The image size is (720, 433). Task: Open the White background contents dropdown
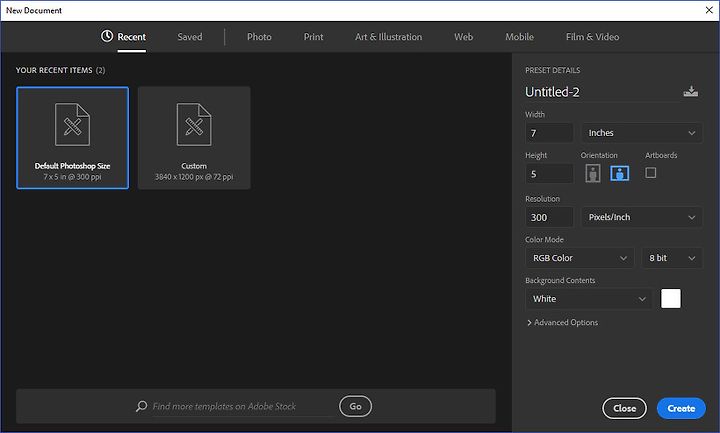coord(589,299)
